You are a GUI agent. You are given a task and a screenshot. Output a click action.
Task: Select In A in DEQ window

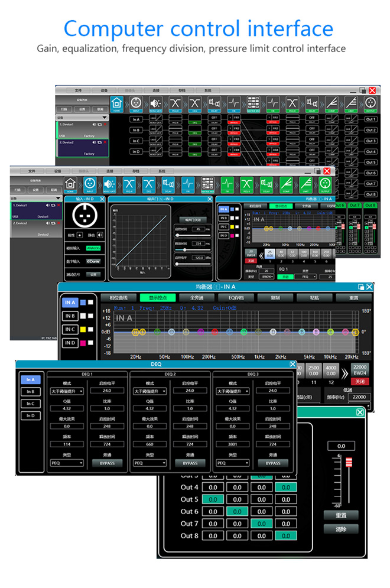click(30, 380)
